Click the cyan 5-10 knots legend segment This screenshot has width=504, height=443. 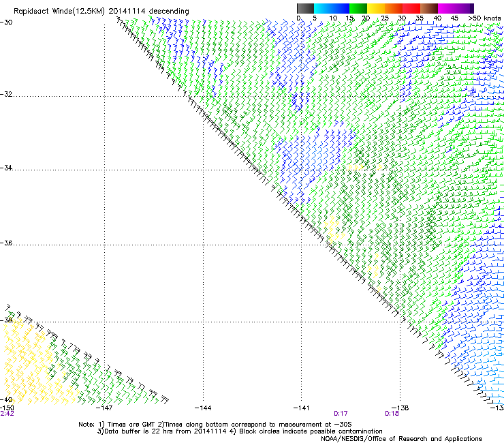(x=323, y=8)
